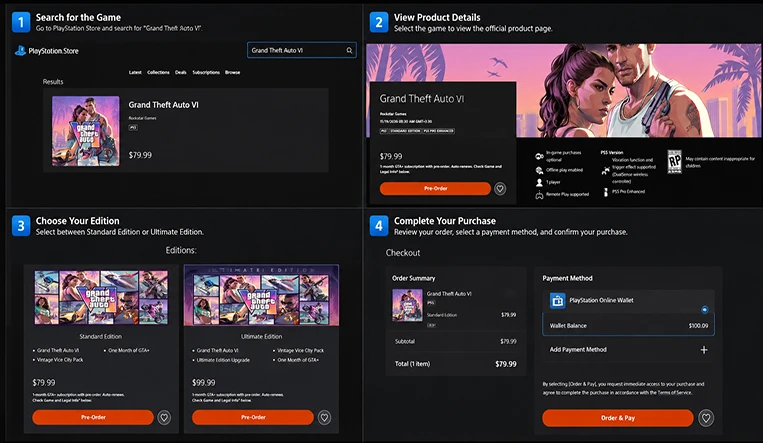Click the Rockstar Games label in results
Image resolution: width=763 pixels, height=443 pixels.
click(142, 118)
